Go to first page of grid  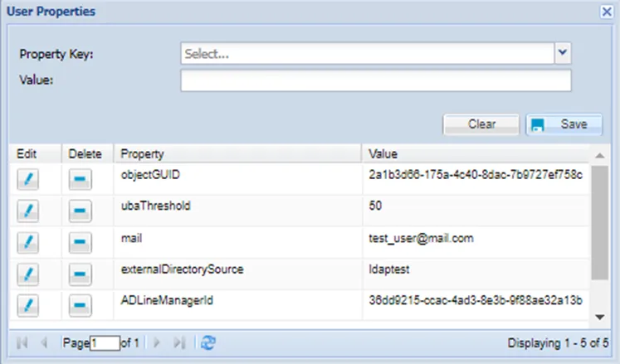tap(22, 342)
